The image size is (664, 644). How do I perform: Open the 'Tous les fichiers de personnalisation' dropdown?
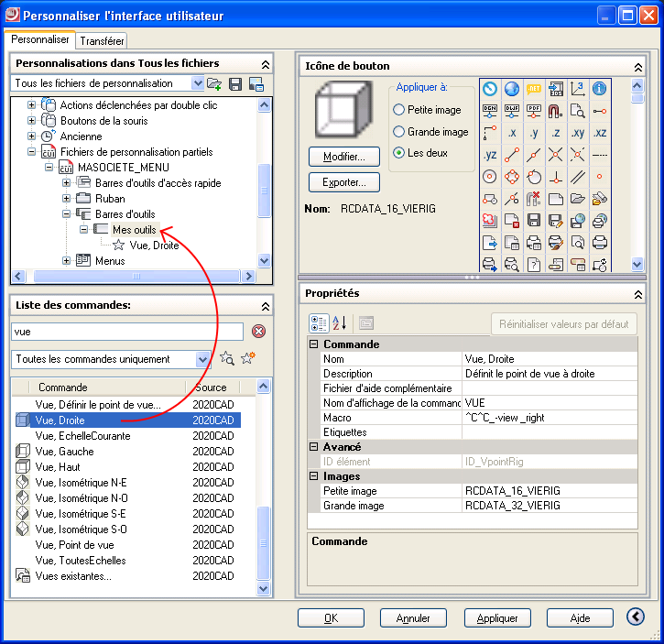click(197, 84)
